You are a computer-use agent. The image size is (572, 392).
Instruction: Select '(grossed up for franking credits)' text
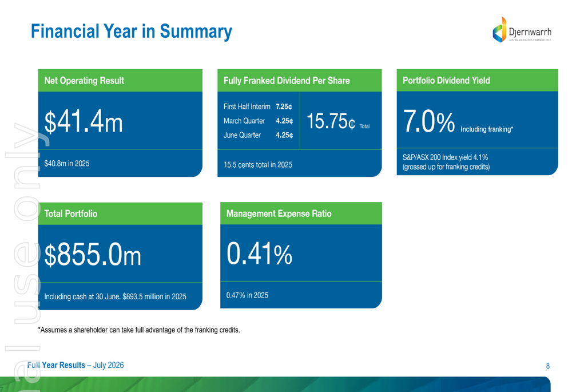tap(446, 167)
